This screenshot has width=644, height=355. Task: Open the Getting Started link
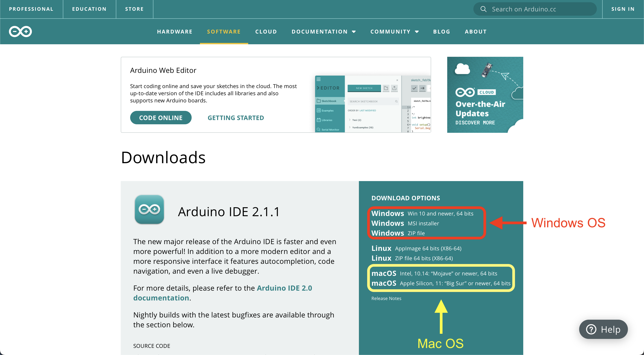coord(236,118)
